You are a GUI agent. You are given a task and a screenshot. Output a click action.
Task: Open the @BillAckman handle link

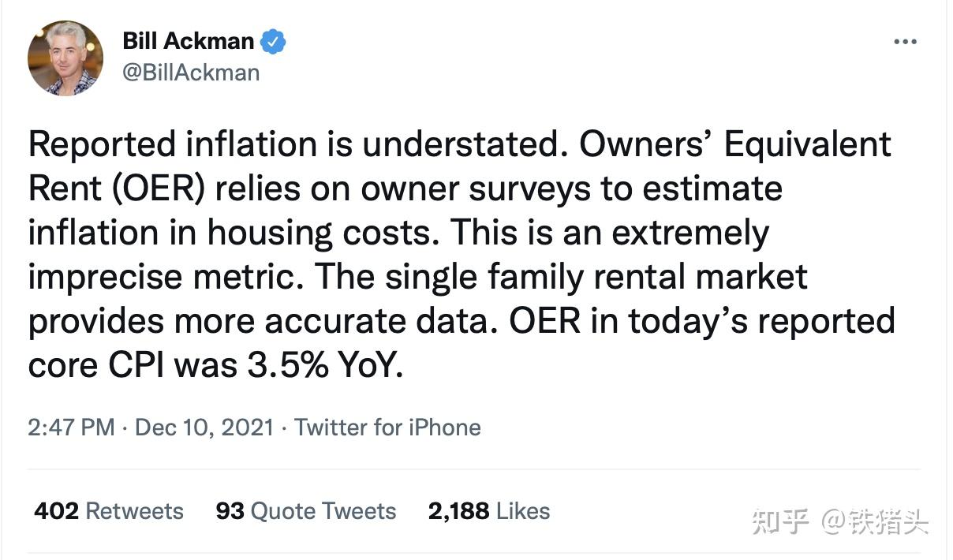coord(191,73)
